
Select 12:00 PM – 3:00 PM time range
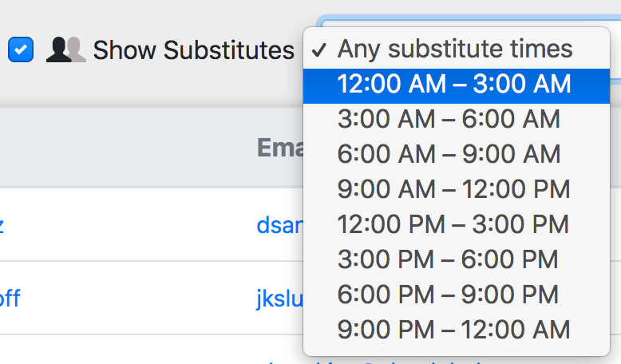[x=453, y=224]
